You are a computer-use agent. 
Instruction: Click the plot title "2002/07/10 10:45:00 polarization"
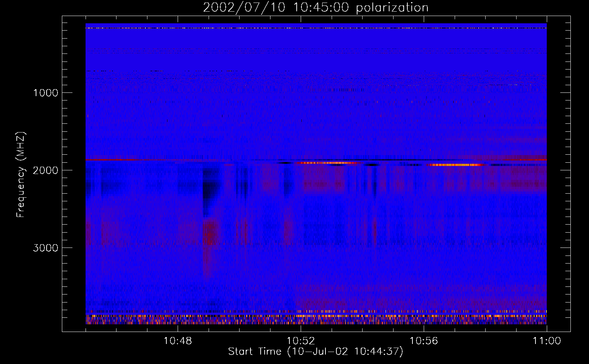coord(316,8)
